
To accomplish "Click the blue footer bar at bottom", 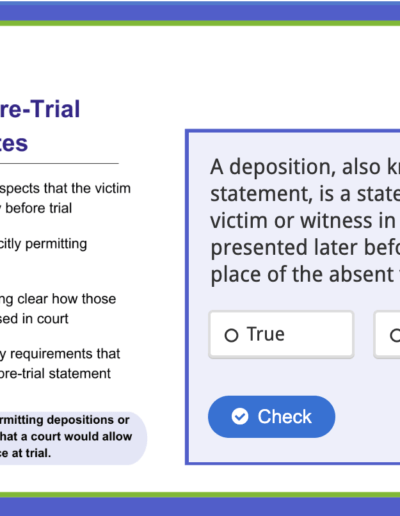I will 200,507.
